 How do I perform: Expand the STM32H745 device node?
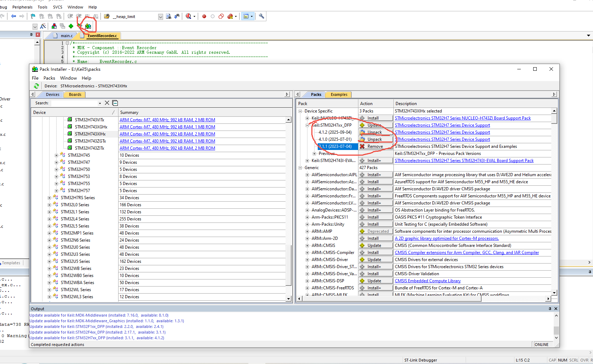pos(56,155)
